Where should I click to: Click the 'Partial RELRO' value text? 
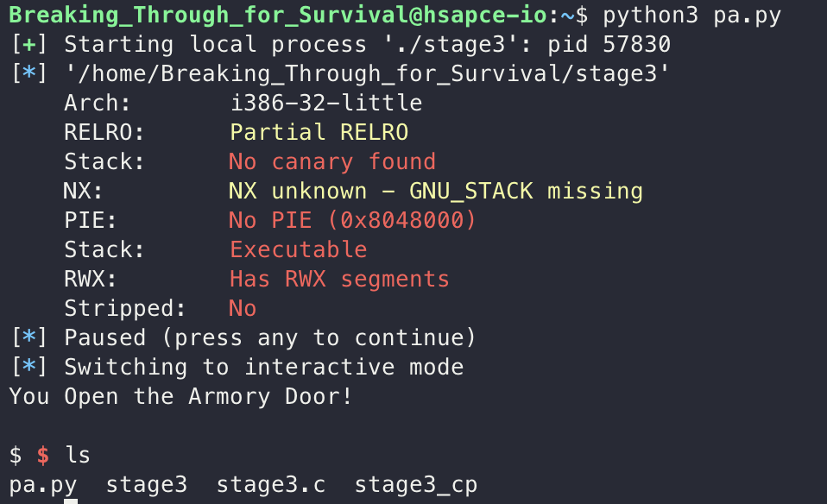319,132
